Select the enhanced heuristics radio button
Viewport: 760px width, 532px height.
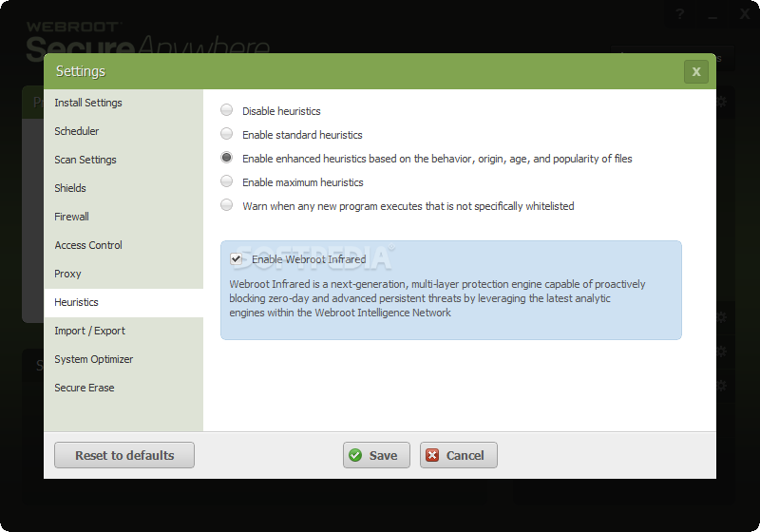tap(226, 158)
